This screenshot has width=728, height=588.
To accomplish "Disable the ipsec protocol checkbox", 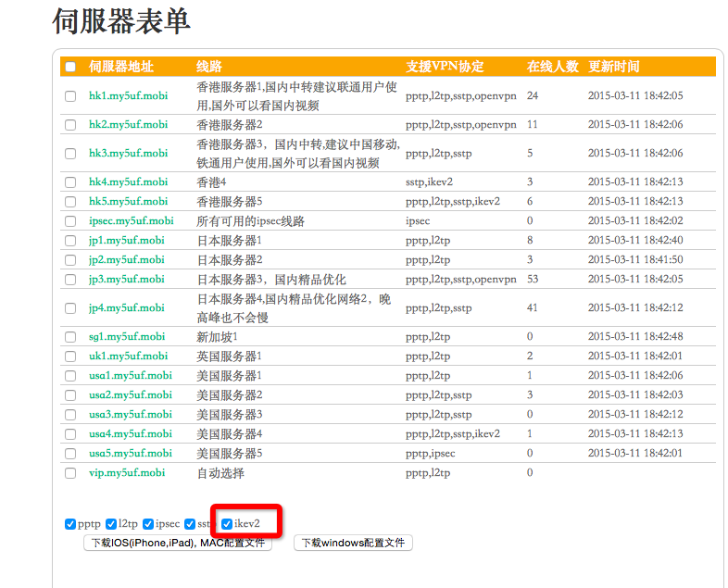I will 148,524.
